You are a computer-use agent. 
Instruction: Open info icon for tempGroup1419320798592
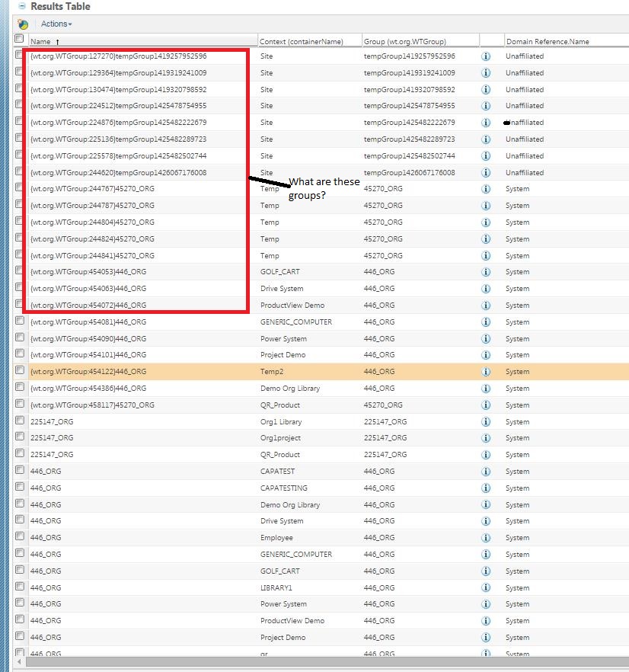pos(486,90)
